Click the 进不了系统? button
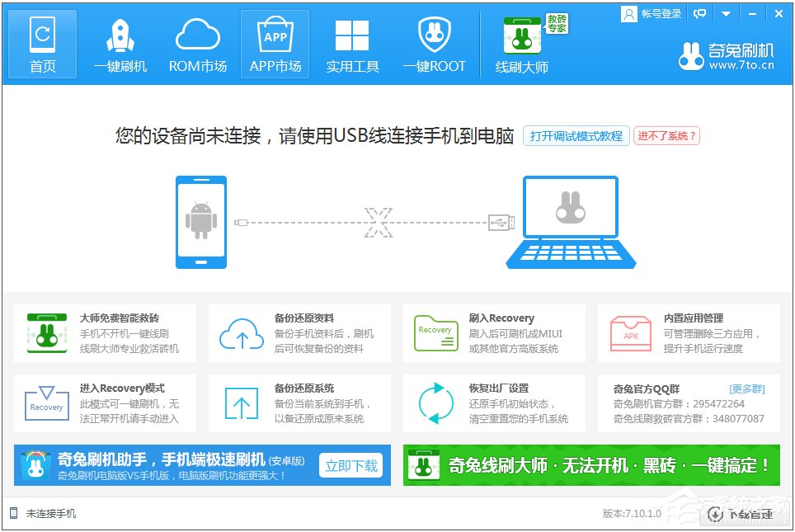This screenshot has width=795, height=532. [666, 136]
